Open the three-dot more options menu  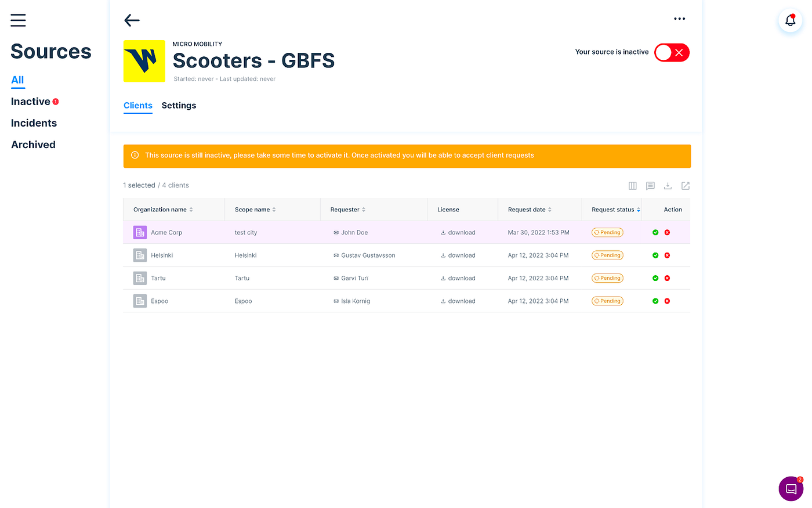[x=679, y=19]
